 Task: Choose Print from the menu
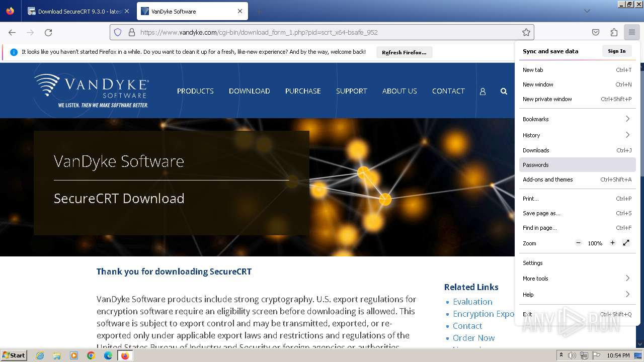[577, 199]
